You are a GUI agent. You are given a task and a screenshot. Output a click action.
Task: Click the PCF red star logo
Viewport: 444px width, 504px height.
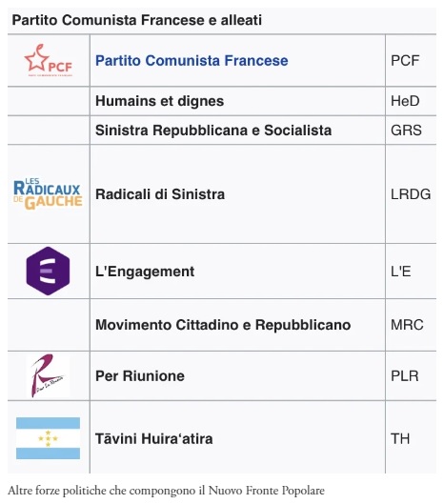click(x=49, y=60)
